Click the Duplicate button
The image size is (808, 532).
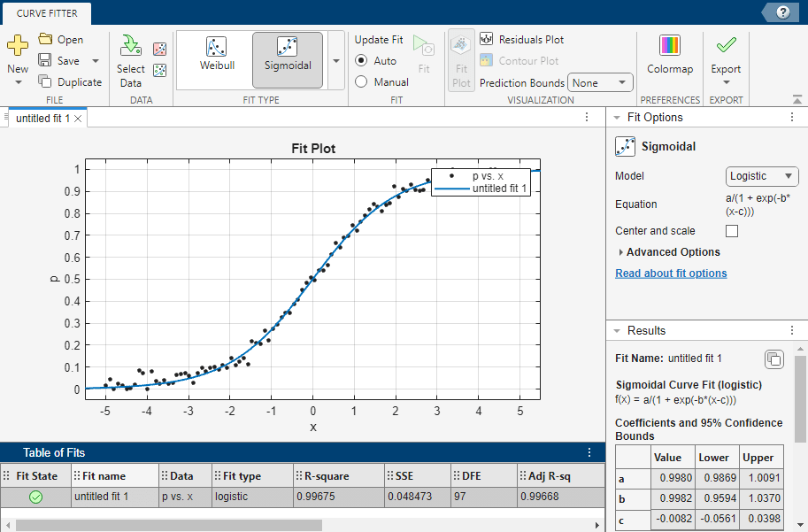point(71,82)
